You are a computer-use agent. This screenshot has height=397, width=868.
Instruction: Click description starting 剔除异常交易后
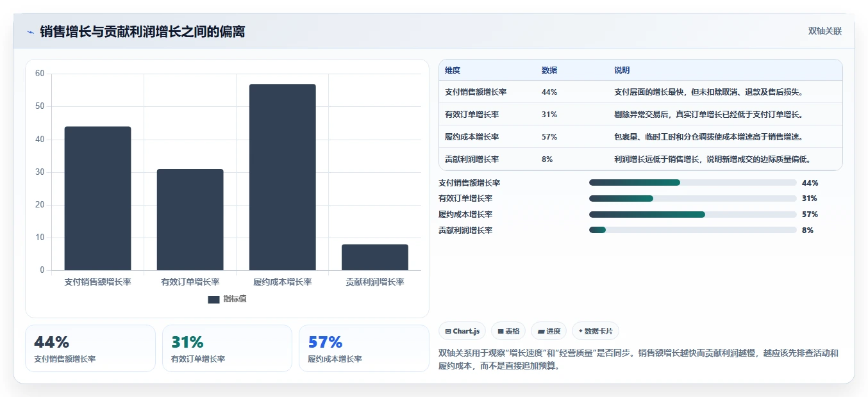[x=708, y=115]
